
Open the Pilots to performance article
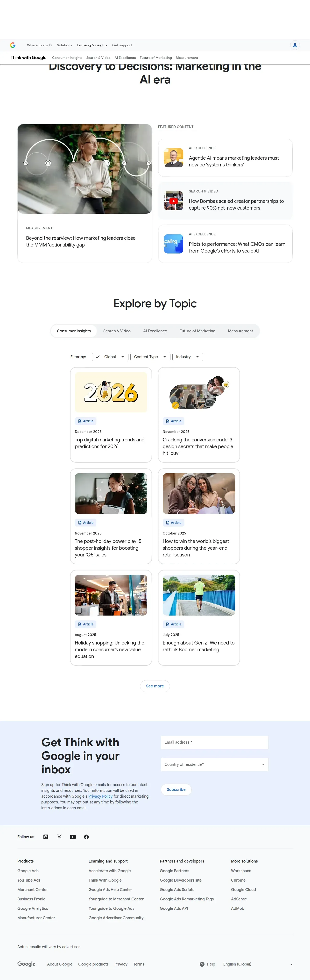225,244
